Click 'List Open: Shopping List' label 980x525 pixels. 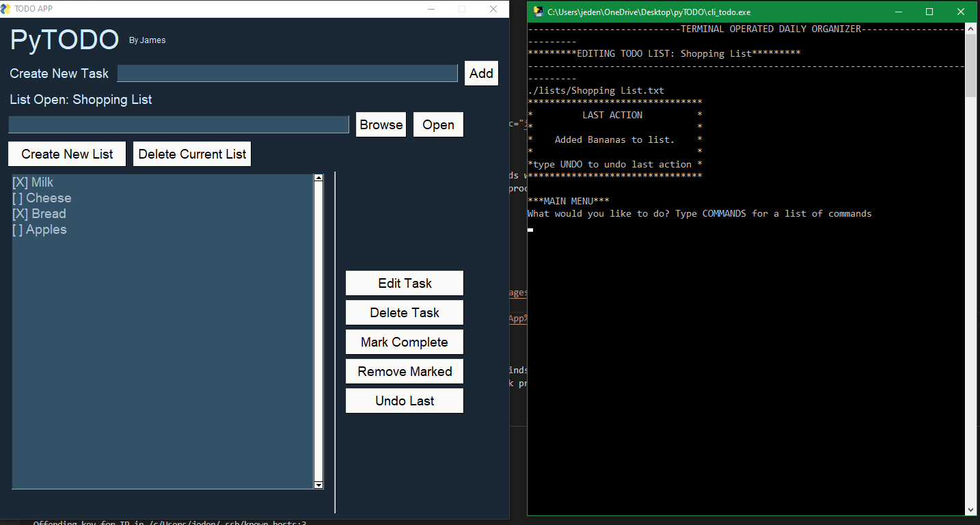81,100
